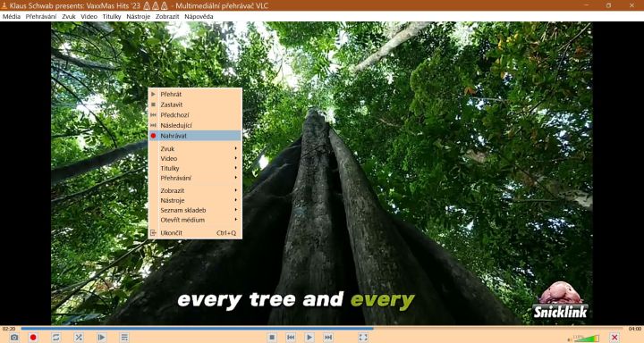Toggle shuffle mode in the bottom toolbar
Viewport: 644px width, 343px height.
tap(79, 338)
